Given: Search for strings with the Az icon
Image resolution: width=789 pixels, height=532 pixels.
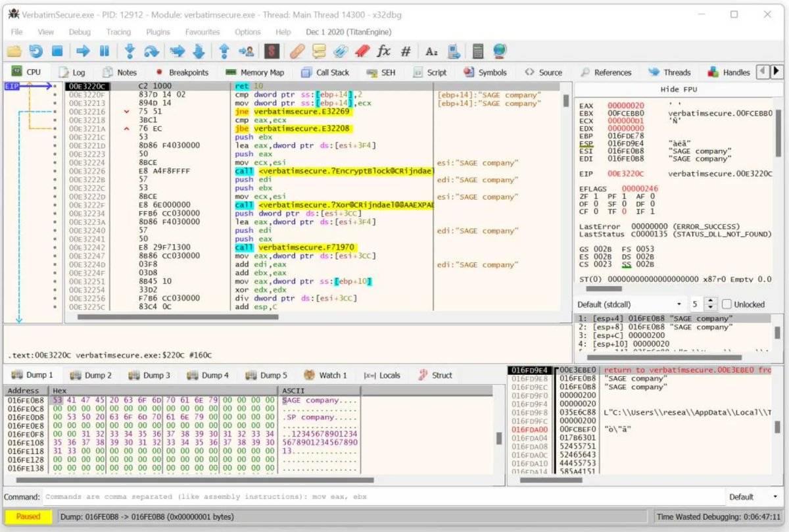Looking at the screenshot, I should (x=431, y=51).
